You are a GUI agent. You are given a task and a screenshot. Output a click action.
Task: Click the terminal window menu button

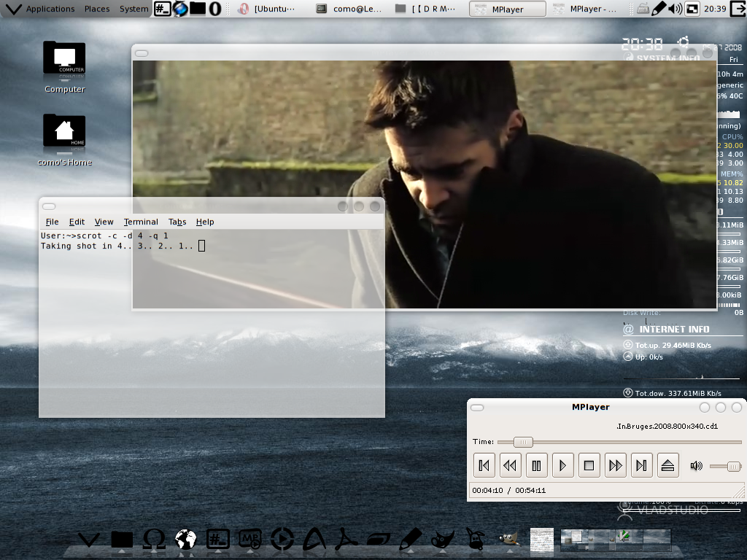tap(49, 206)
